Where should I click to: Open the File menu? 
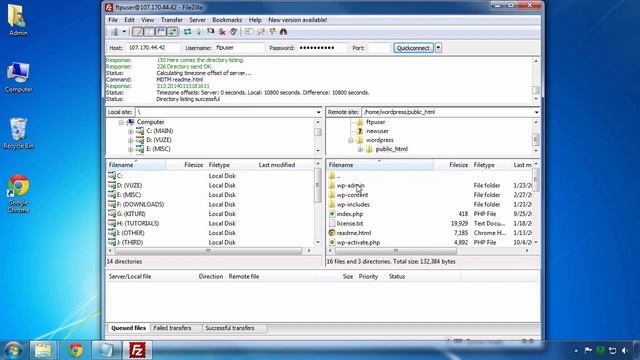pos(113,20)
